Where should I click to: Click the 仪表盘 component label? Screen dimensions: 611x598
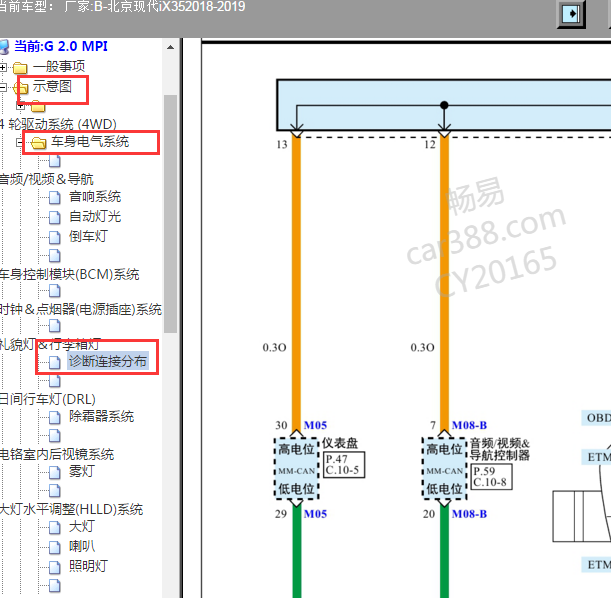(x=340, y=443)
